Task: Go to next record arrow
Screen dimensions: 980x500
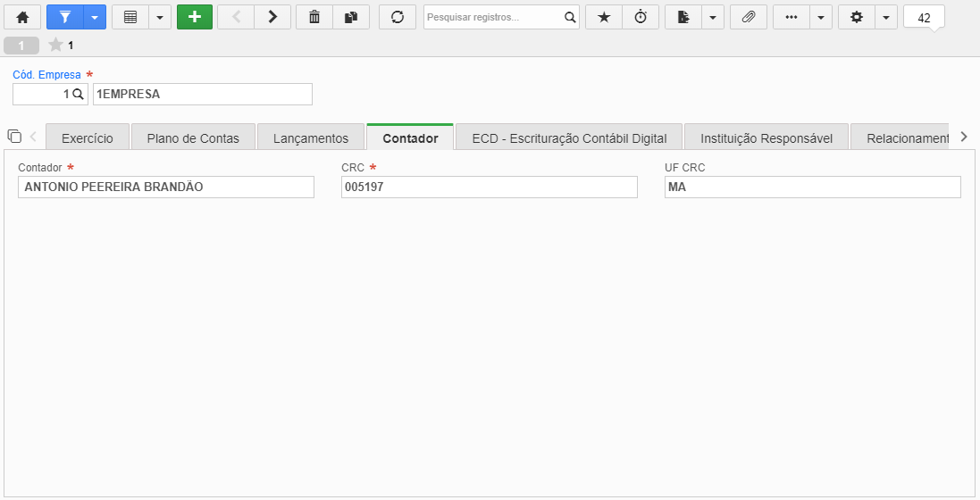Action: click(272, 18)
